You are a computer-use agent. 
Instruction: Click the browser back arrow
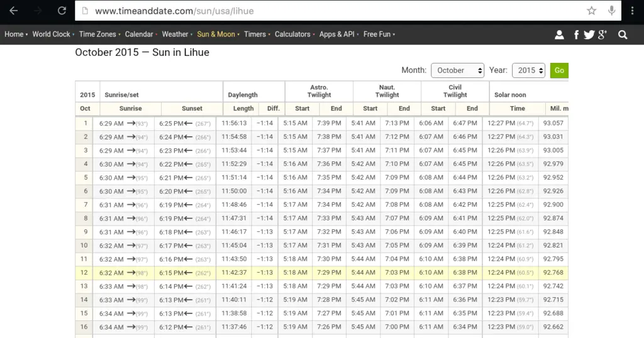pyautogui.click(x=13, y=11)
